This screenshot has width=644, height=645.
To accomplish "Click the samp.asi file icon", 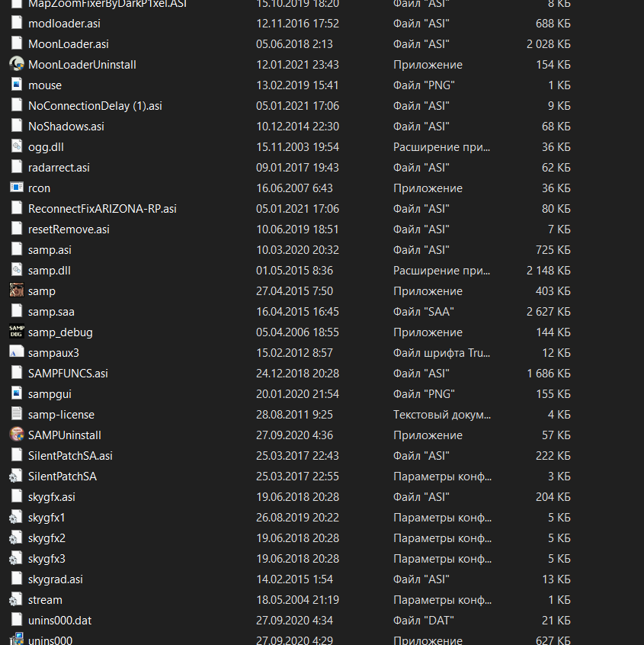I will 17,249.
